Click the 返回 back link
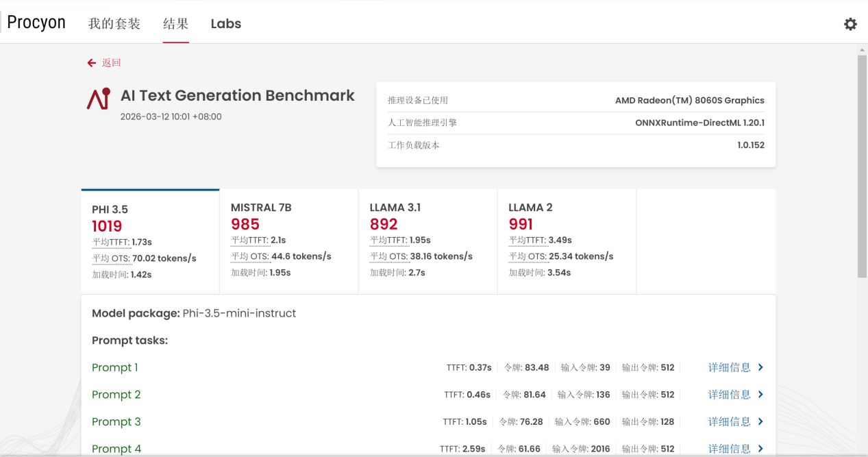Viewport: 868px width, 457px height. tap(111, 63)
